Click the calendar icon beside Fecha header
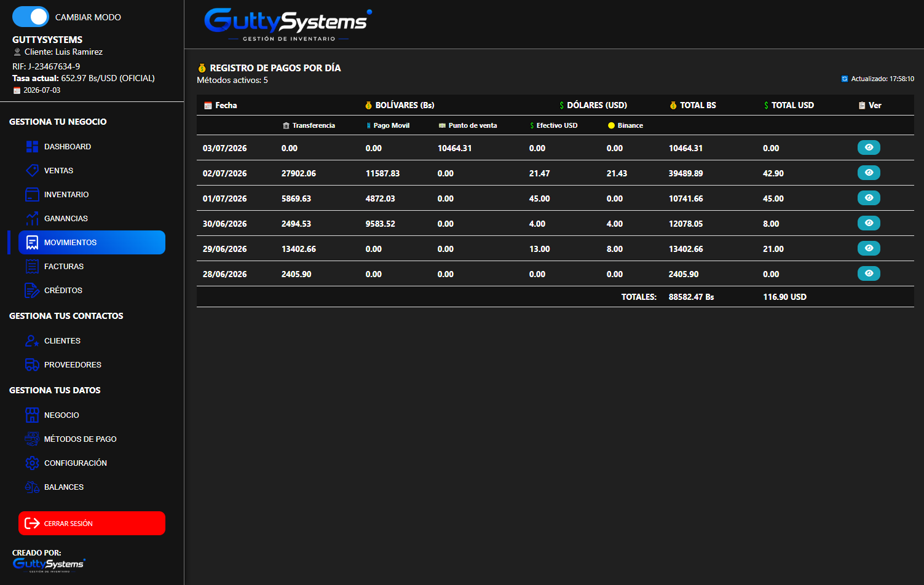The width and height of the screenshot is (924, 585). tap(208, 105)
